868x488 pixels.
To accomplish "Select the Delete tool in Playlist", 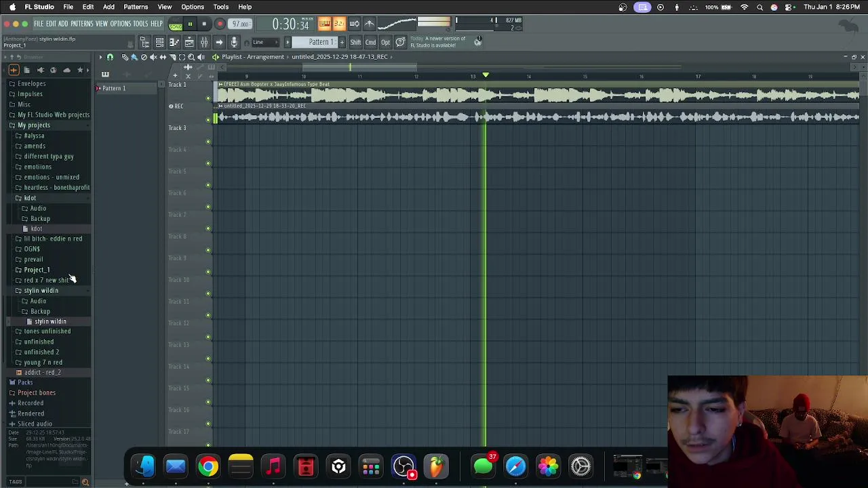I will (144, 57).
